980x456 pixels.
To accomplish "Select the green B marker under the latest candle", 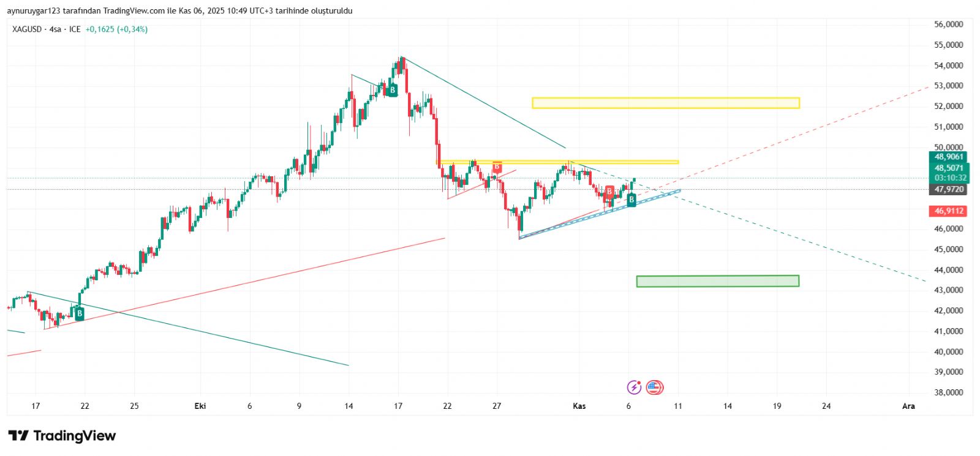I will coord(631,200).
